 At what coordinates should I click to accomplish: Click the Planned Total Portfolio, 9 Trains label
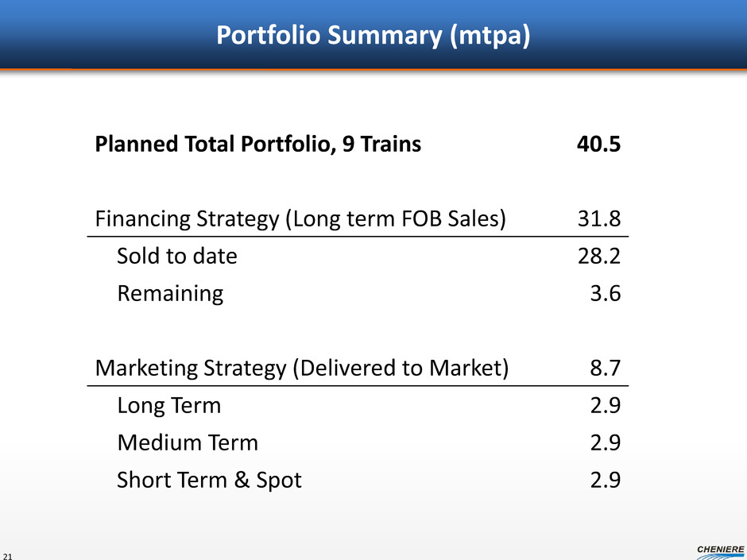(258, 145)
